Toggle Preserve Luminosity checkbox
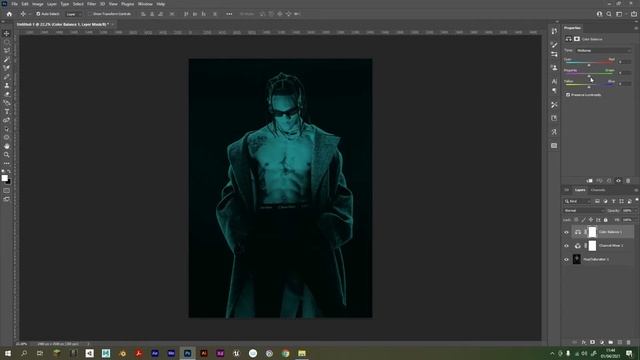Screen dimensions: 640x360 [x=568, y=95]
